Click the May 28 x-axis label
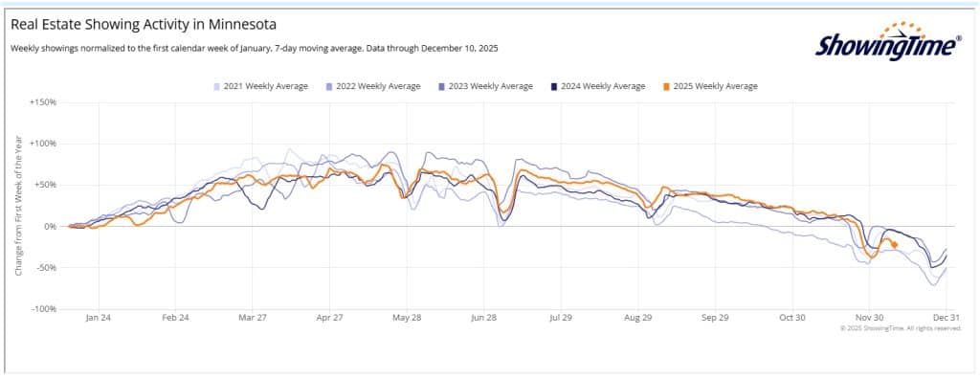Image resolution: width=980 pixels, height=379 pixels. click(407, 318)
